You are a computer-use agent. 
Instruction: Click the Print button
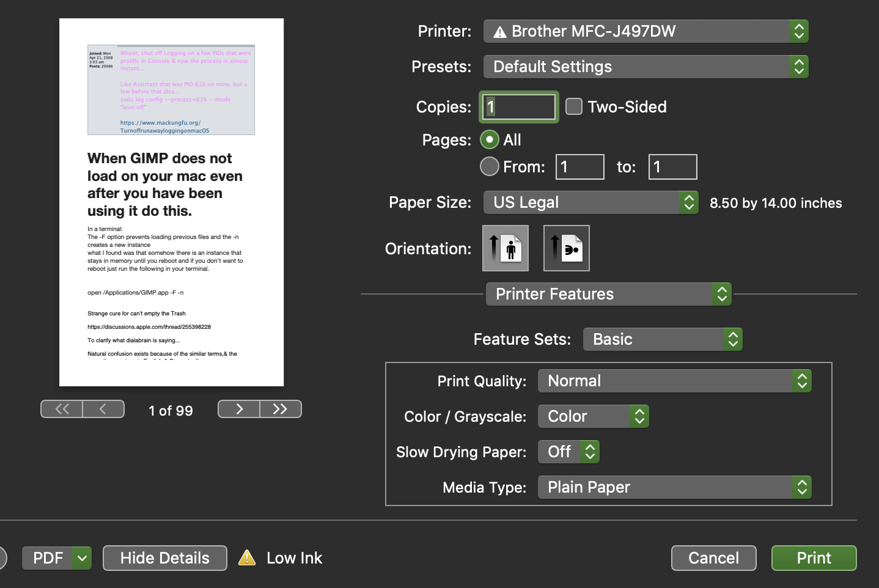click(813, 557)
